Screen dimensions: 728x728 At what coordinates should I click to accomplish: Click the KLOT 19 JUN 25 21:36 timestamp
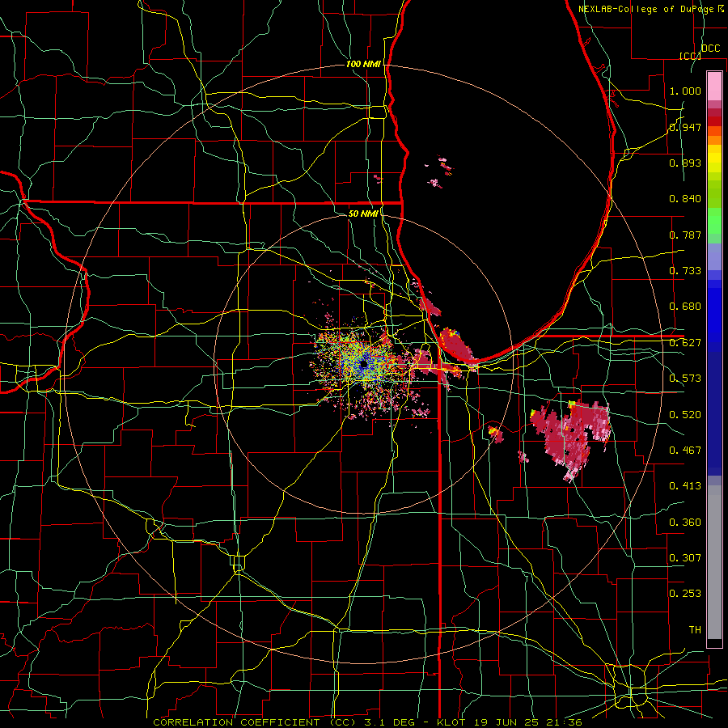point(510,722)
